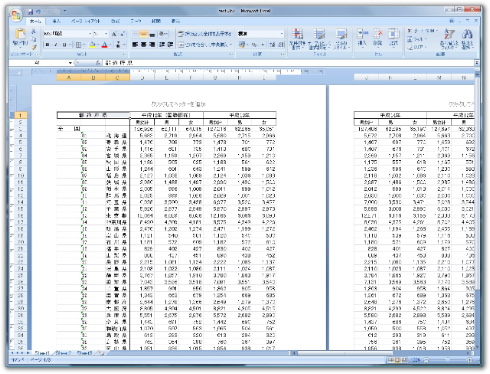Click the Increase Indent icon
Viewport: 490px width, 374px height.
pyautogui.click(x=170, y=44)
